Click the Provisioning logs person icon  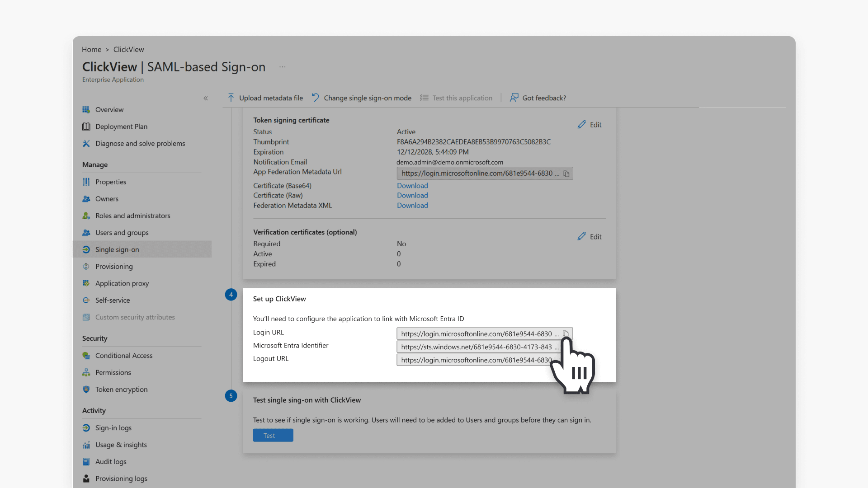coord(86,479)
